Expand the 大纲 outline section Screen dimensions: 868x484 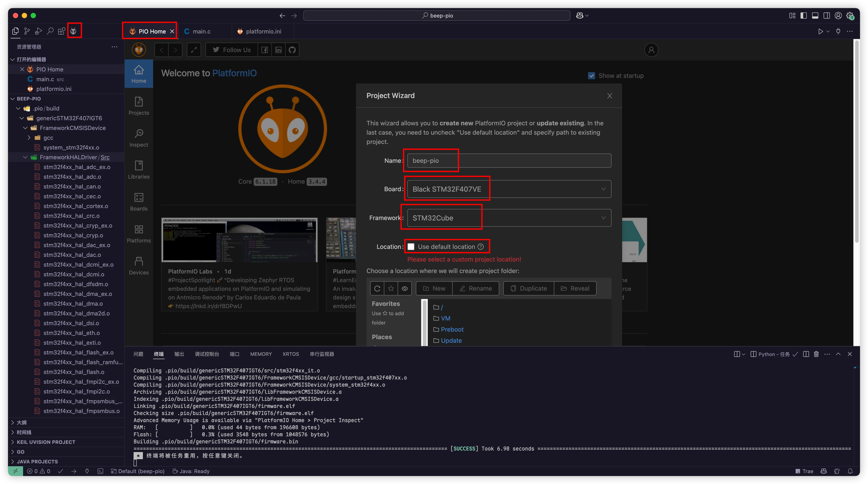pos(66,422)
